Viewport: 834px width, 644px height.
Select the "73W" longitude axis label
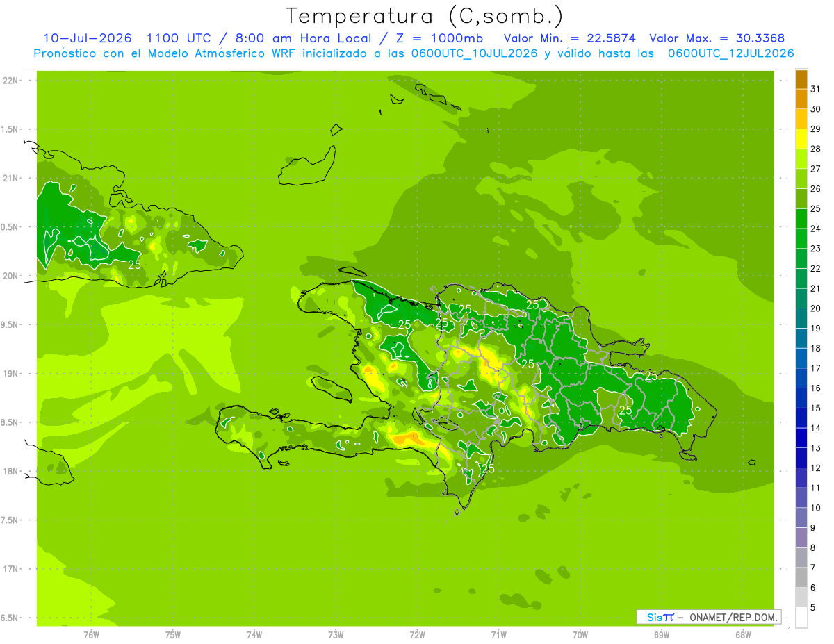pyautogui.click(x=336, y=635)
